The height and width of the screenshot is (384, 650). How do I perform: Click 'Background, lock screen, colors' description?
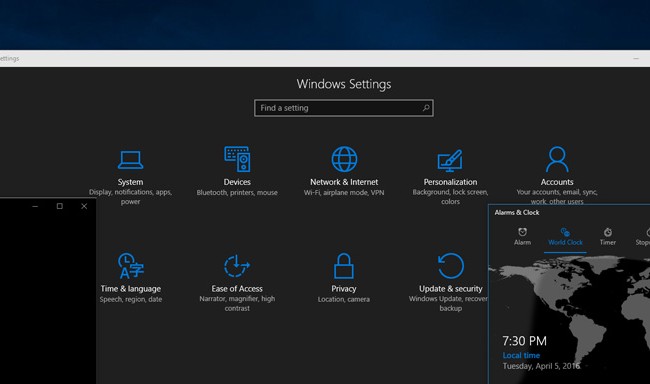[450, 197]
